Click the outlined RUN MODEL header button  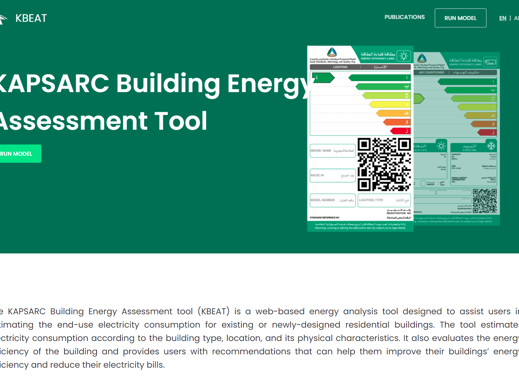coord(460,18)
